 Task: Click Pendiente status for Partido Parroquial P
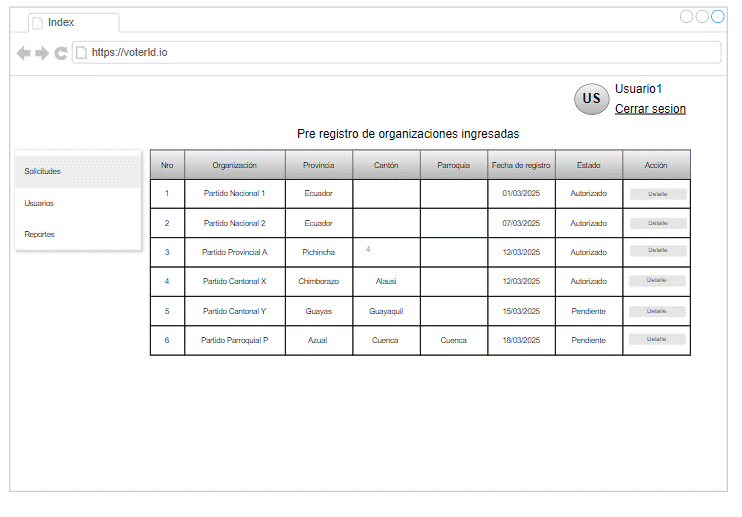point(589,341)
